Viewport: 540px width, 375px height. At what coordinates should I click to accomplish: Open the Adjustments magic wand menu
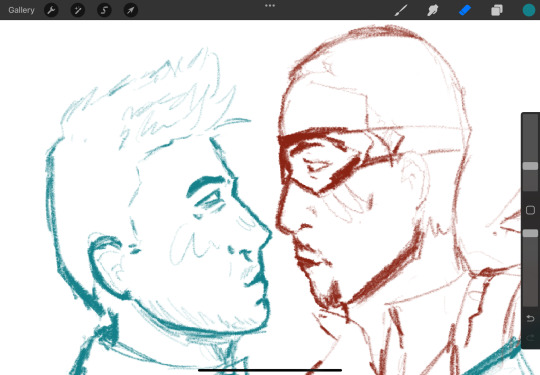tap(78, 10)
